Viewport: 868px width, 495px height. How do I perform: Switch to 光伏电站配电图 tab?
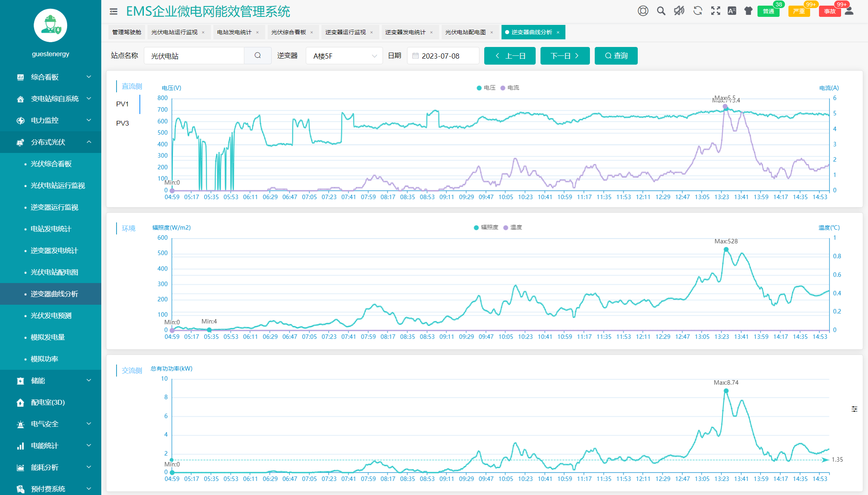tap(465, 32)
